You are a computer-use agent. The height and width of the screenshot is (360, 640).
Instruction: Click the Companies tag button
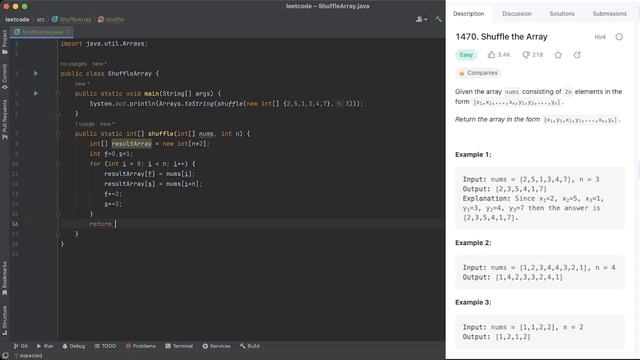coord(478,73)
